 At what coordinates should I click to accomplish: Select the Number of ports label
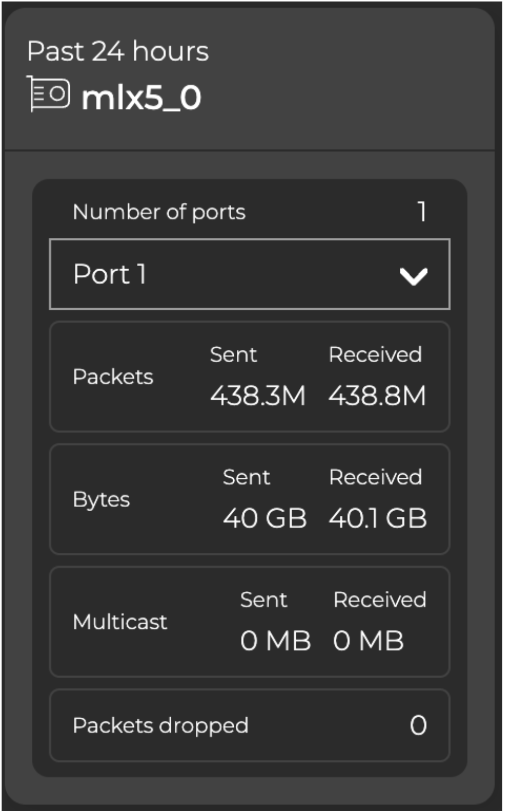(x=159, y=212)
